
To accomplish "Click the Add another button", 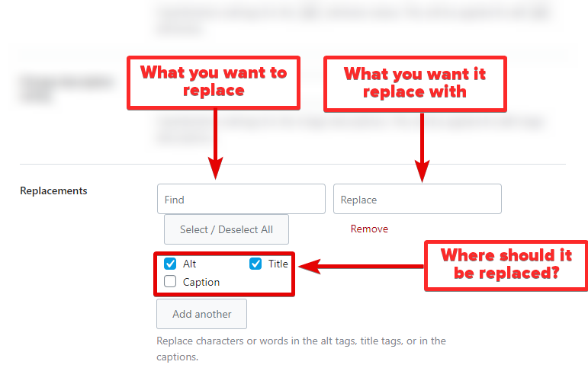I will tap(201, 314).
